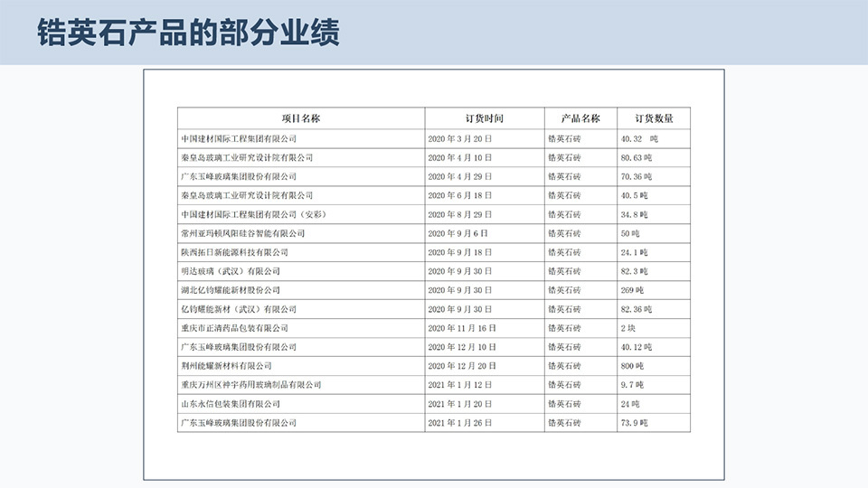Select the "订货数量" column header
Screen dimensions: 868x488
(x=654, y=118)
